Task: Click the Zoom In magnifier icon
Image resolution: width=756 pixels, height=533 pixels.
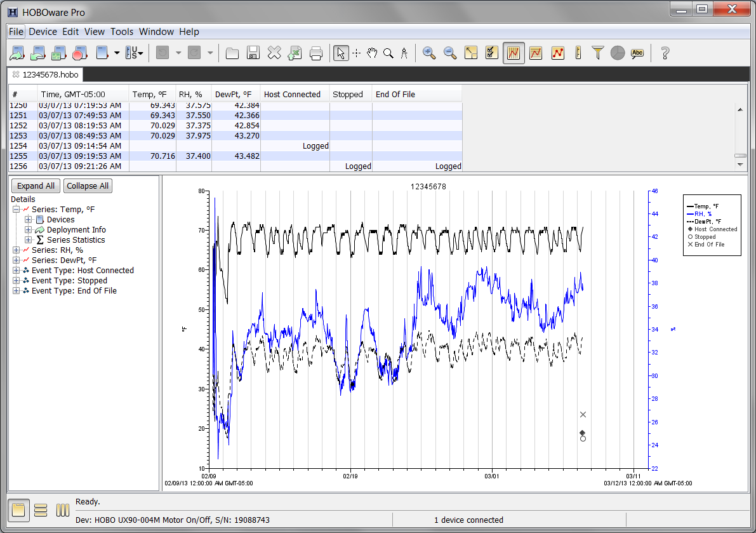Action: click(x=429, y=53)
